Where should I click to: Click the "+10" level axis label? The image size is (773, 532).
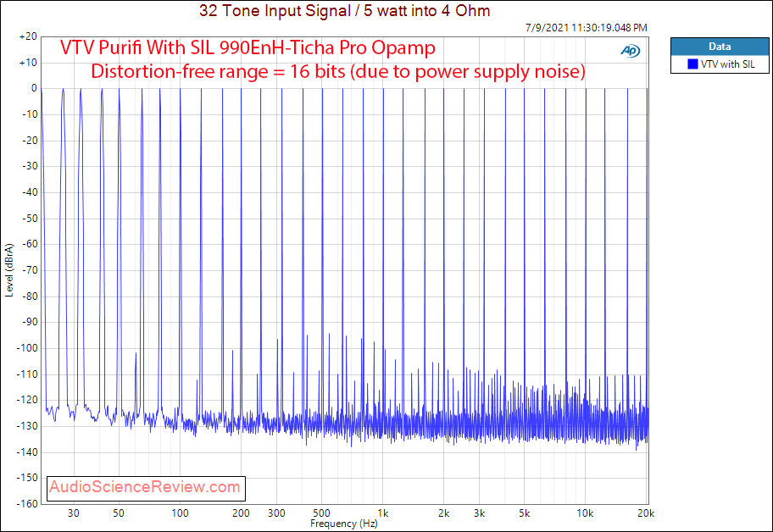[28, 63]
